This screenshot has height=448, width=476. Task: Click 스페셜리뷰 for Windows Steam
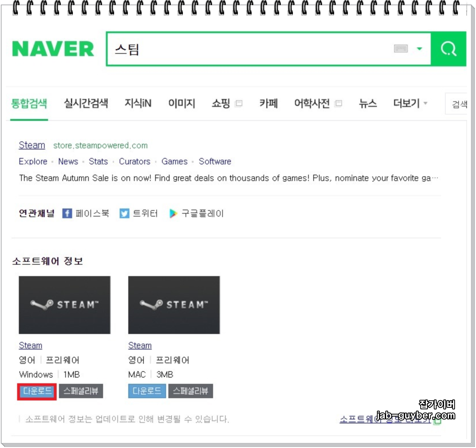81,391
